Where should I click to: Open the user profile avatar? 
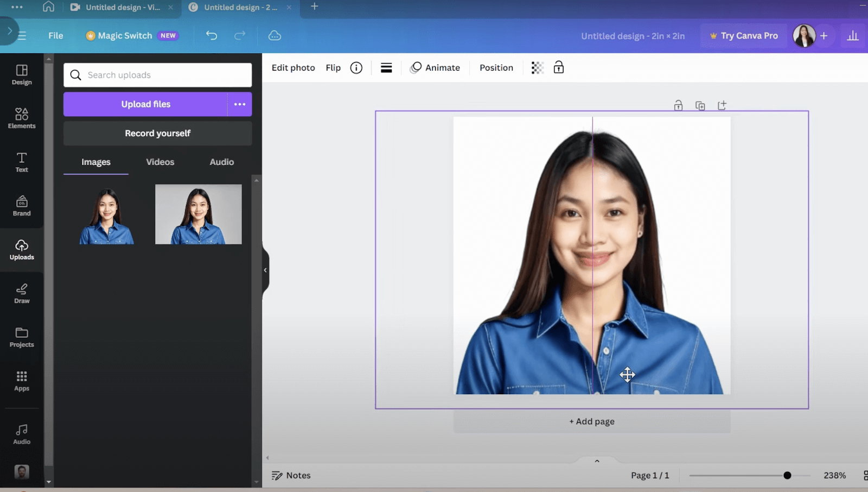(x=804, y=36)
